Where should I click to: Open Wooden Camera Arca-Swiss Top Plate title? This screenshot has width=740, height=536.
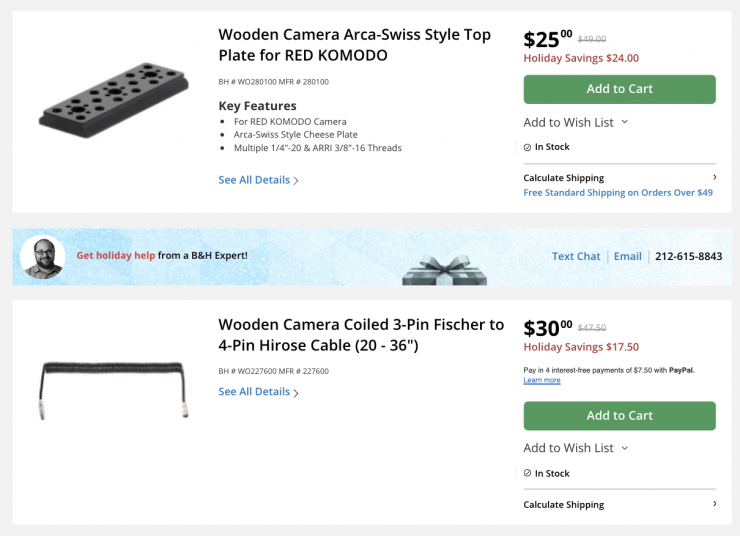tap(354, 45)
